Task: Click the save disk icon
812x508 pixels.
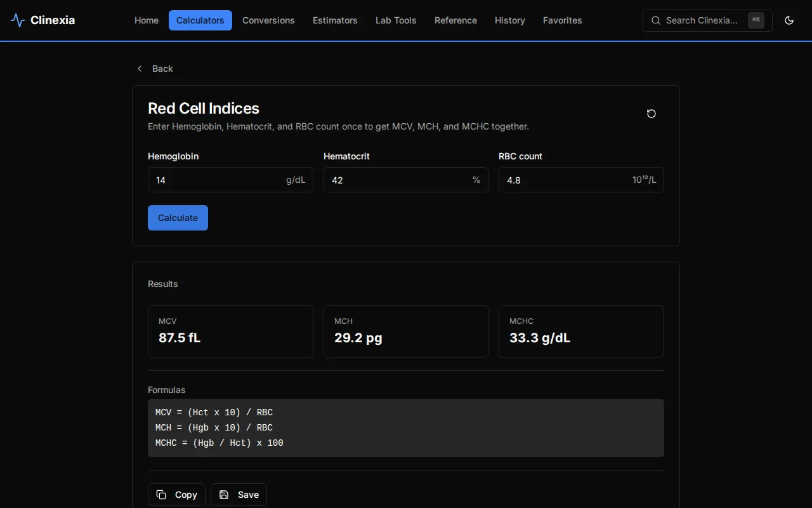Action: tap(224, 495)
